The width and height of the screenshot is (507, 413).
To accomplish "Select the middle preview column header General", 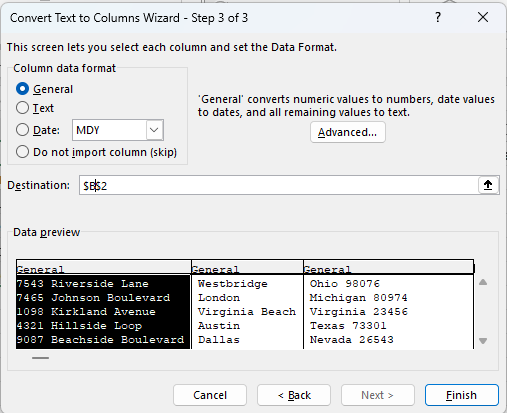I will [247, 268].
